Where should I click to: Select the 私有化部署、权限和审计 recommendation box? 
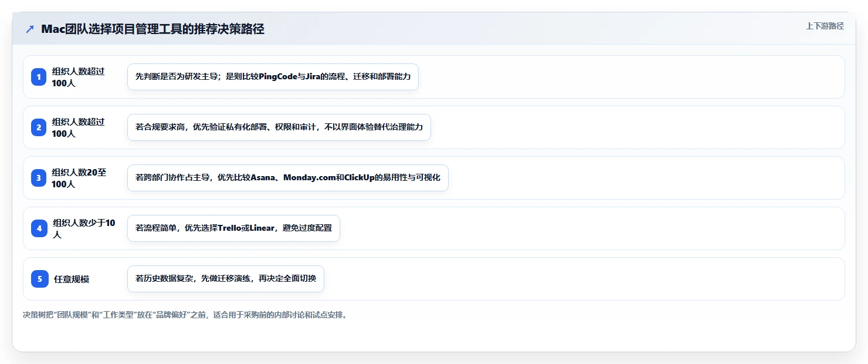coord(279,127)
